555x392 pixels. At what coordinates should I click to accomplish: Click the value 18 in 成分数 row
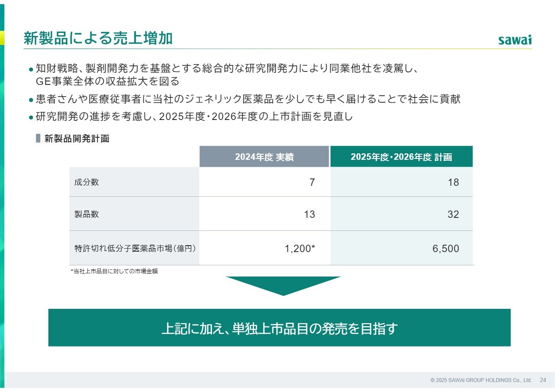(x=453, y=182)
